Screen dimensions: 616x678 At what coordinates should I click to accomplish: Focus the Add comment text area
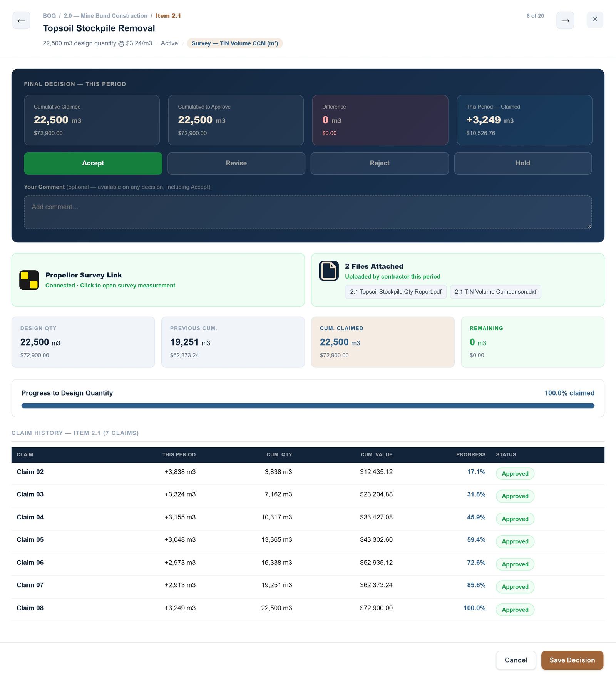tap(308, 212)
